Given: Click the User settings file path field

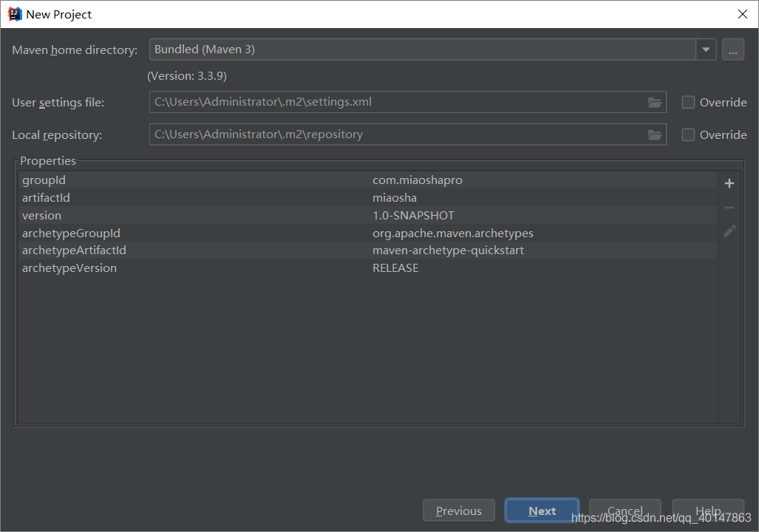Looking at the screenshot, I should point(407,102).
